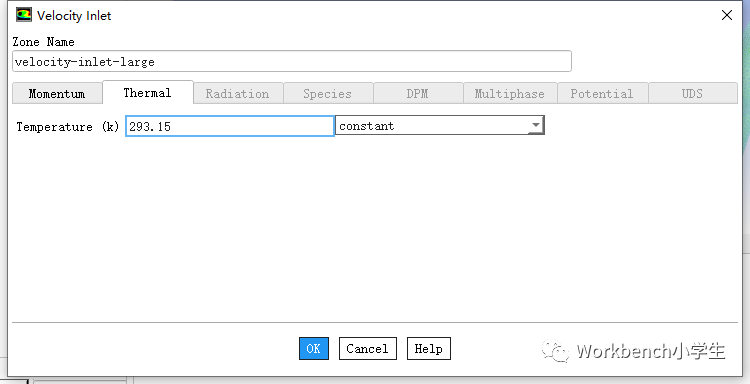
Task: Open the constant profile dropdown
Action: (x=440, y=126)
